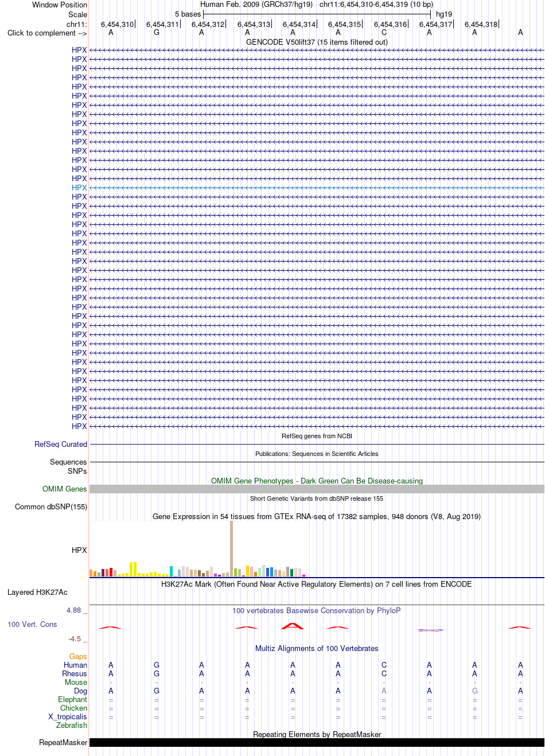Click the orange Gaps label
The height and width of the screenshot is (756, 545).
point(78,656)
